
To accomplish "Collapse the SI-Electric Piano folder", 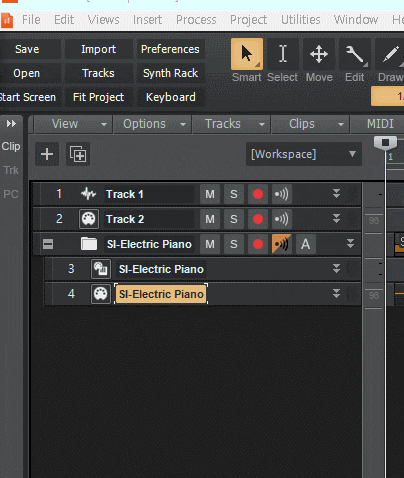I will click(48, 244).
